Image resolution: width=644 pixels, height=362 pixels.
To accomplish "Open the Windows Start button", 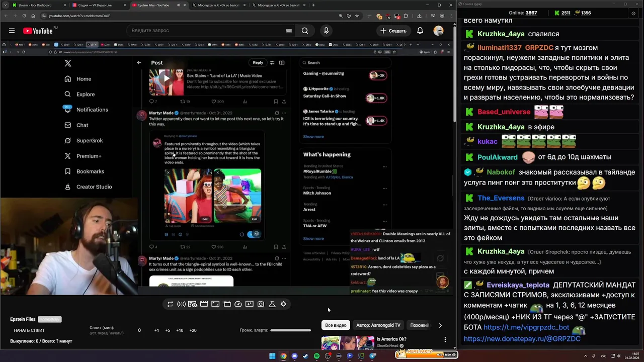I will (272, 356).
